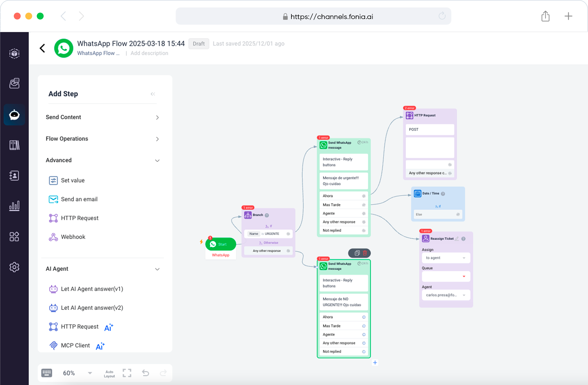The width and height of the screenshot is (588, 385).
Task: Click the undo arrow icon
Action: (146, 373)
